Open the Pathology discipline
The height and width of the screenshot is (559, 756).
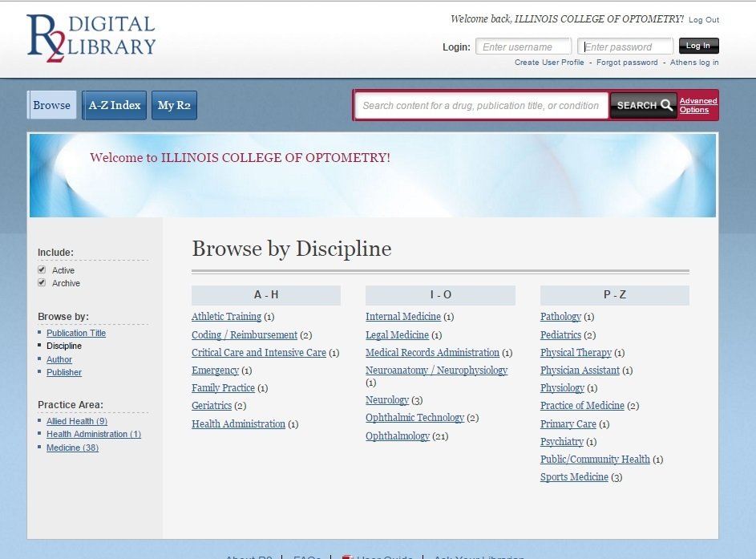(560, 317)
